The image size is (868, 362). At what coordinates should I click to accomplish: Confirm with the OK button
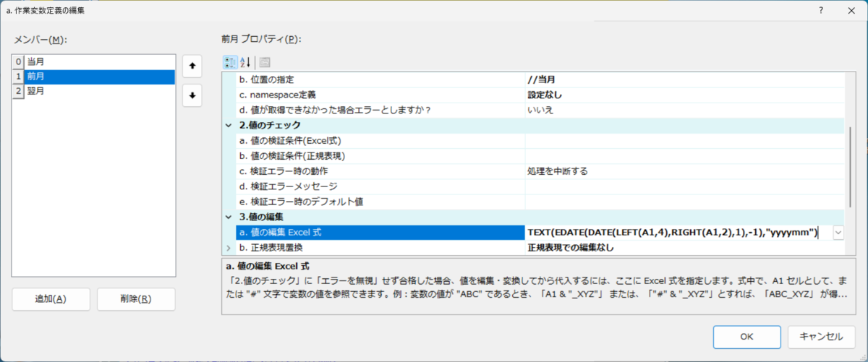point(746,336)
